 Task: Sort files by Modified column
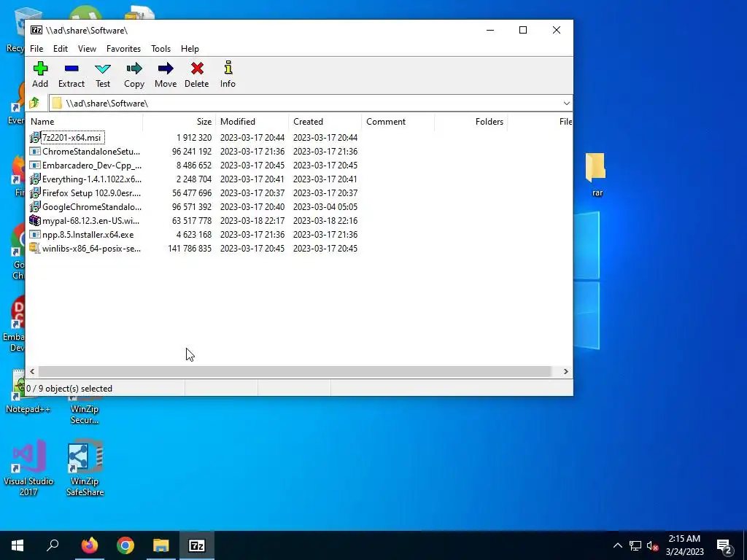[252, 122]
